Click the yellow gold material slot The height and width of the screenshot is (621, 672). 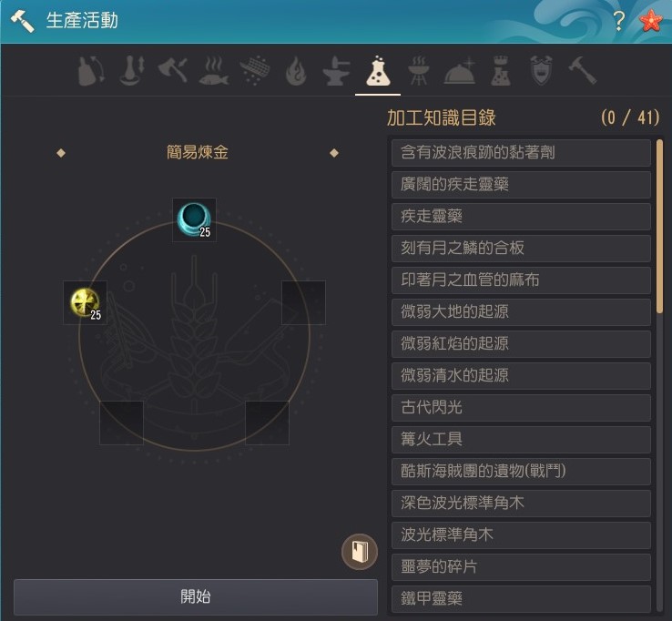[x=86, y=302]
